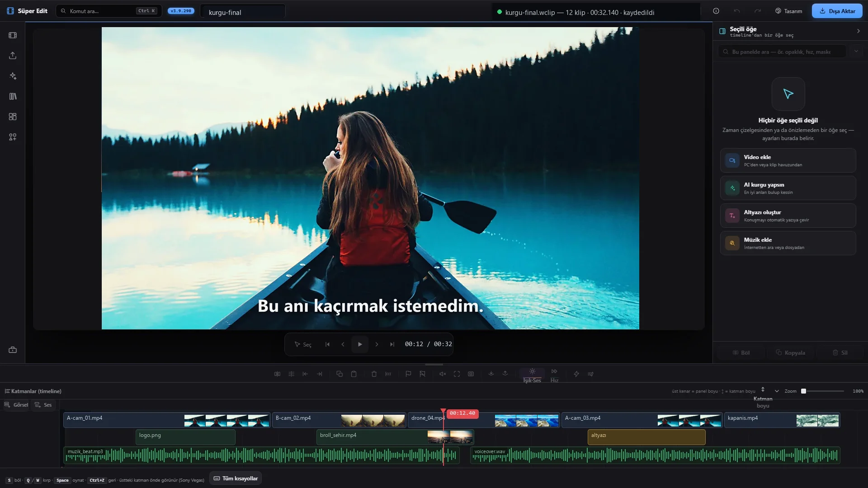
Task: Click the Müzik ekle option
Action: click(788, 243)
